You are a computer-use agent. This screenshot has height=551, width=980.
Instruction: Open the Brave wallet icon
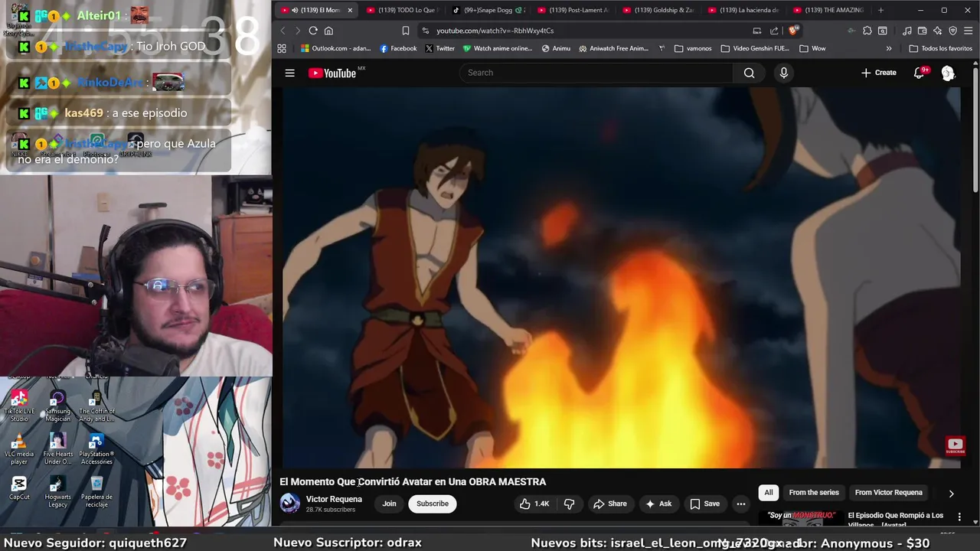click(922, 31)
